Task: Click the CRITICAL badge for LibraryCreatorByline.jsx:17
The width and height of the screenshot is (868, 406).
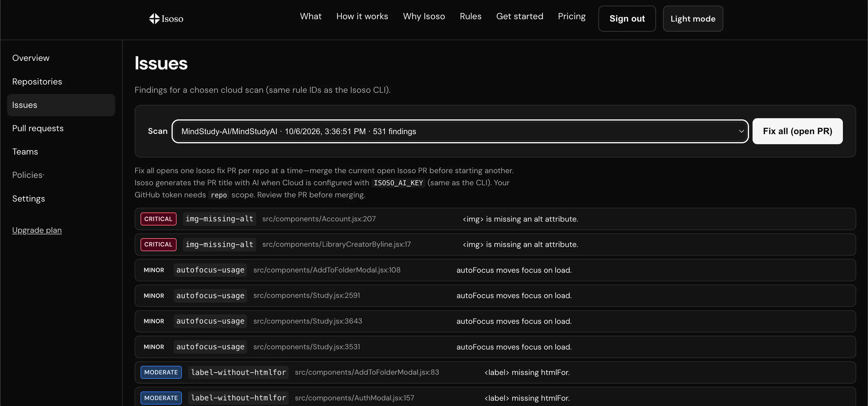Action: coord(158,244)
